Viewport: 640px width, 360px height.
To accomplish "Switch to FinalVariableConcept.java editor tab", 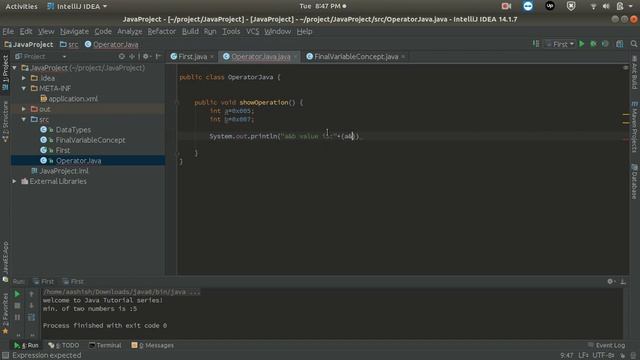I will [x=356, y=57].
